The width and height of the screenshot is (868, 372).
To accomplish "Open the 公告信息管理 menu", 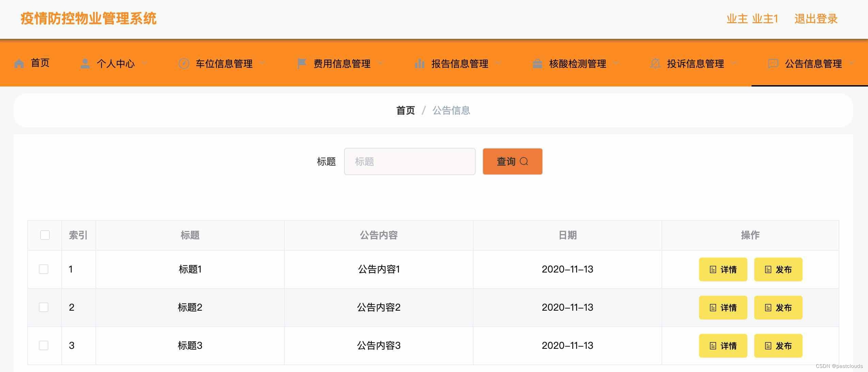I will pyautogui.click(x=813, y=64).
